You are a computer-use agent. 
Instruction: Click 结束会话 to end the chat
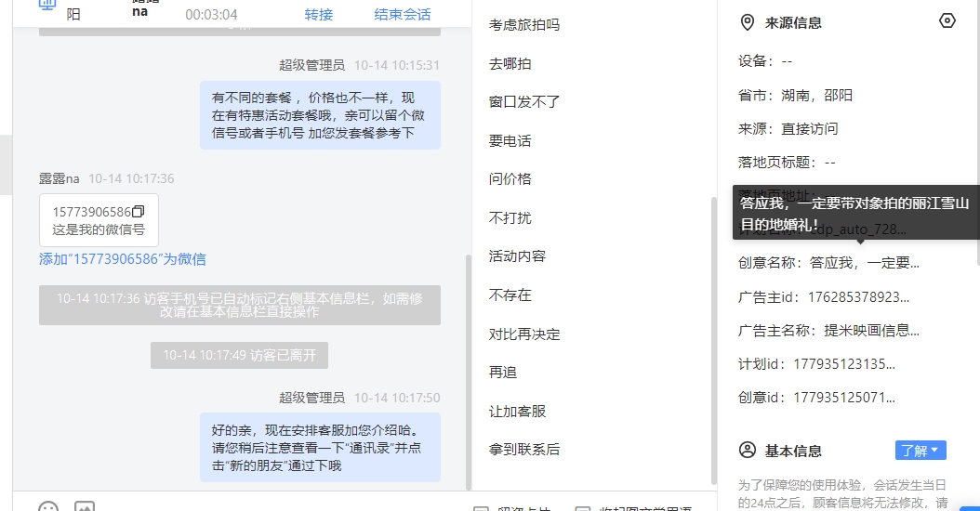click(402, 14)
